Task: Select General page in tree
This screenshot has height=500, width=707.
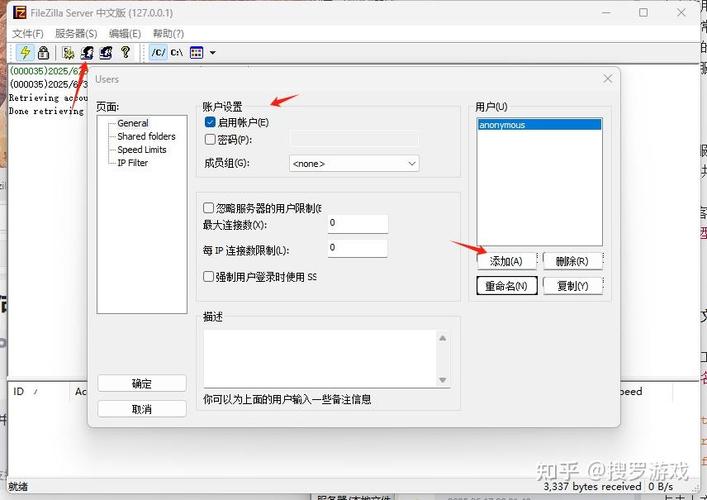Action: 133,123
